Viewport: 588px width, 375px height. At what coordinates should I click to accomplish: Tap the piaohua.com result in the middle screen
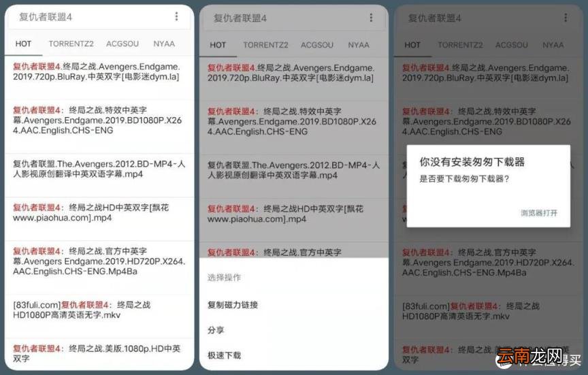coord(294,220)
